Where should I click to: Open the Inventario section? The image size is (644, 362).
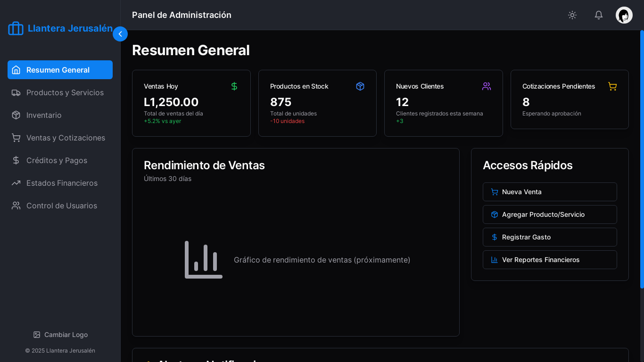click(x=60, y=115)
